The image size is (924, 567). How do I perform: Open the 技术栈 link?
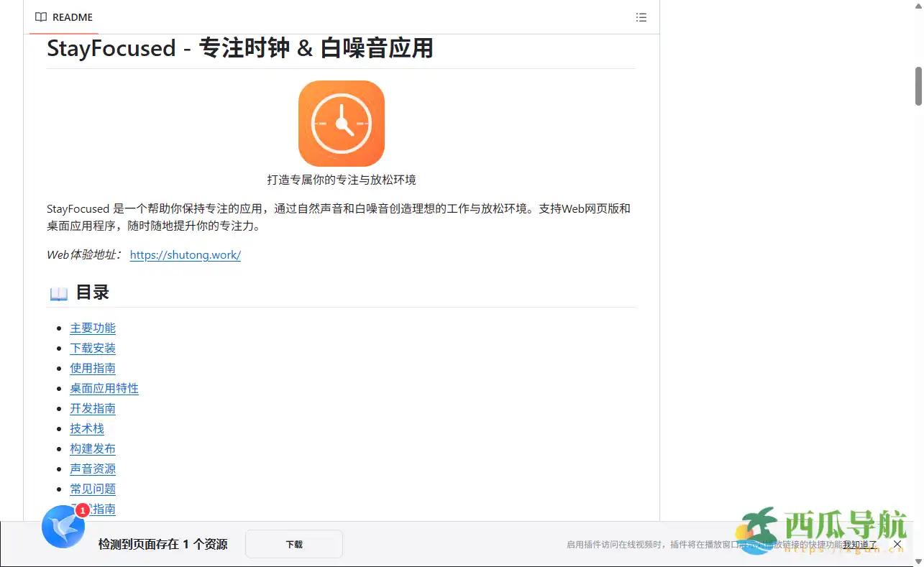click(87, 428)
